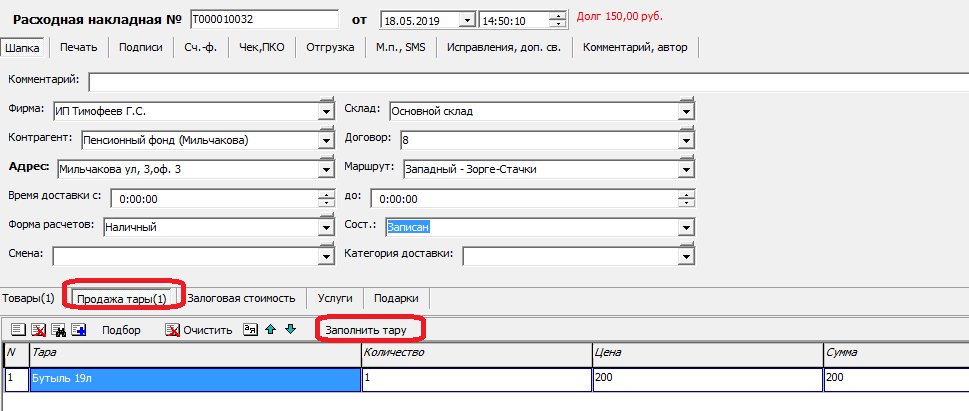Switch to the Печать tab
Screen dimensions: 969x411
click(78, 47)
